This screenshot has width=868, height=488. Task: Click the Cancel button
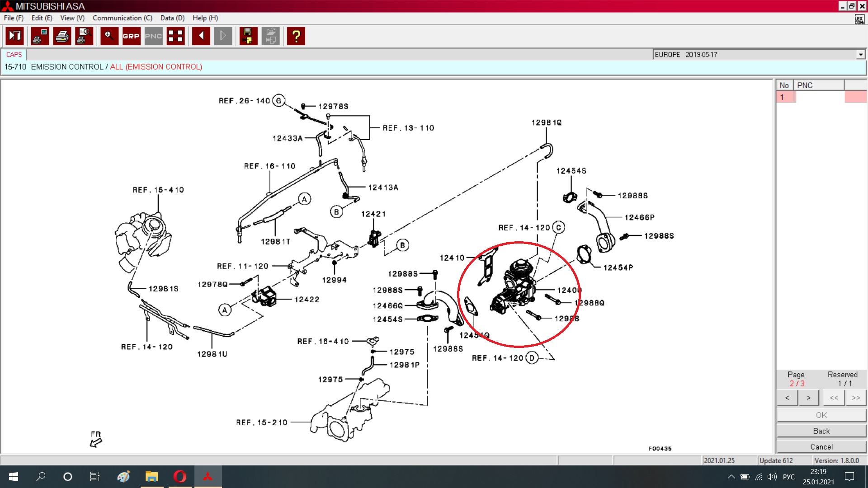click(821, 447)
